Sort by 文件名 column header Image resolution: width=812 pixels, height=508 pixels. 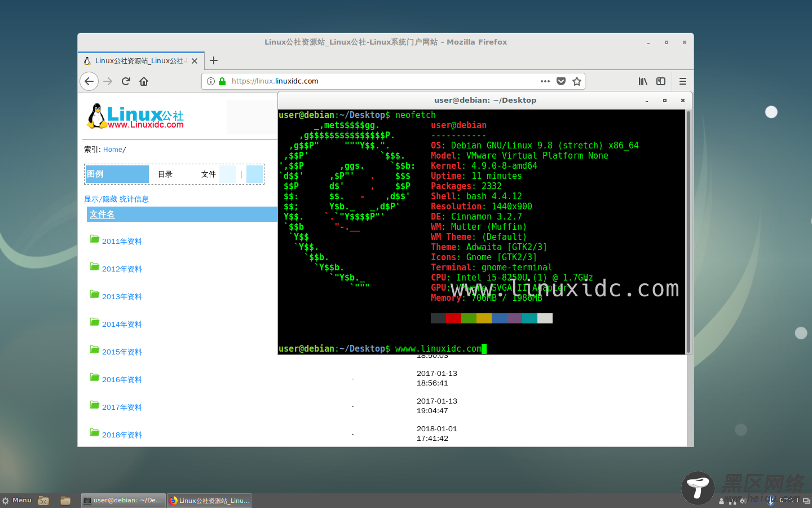click(102, 214)
